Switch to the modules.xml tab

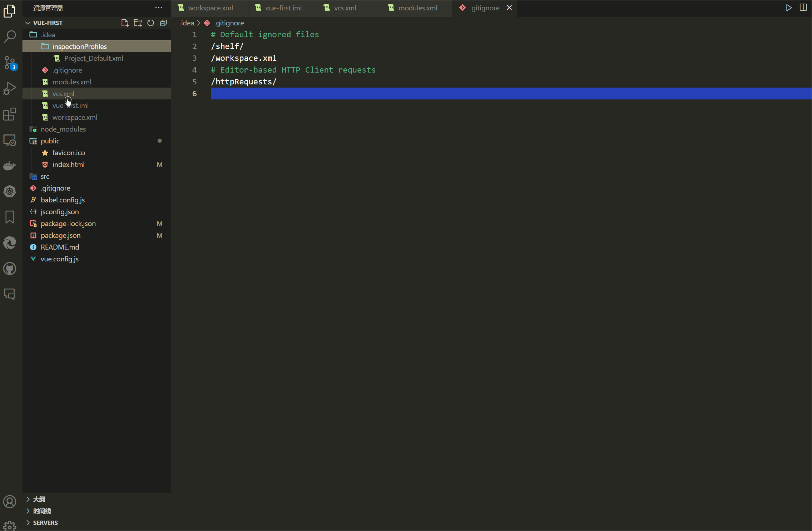[x=417, y=8]
